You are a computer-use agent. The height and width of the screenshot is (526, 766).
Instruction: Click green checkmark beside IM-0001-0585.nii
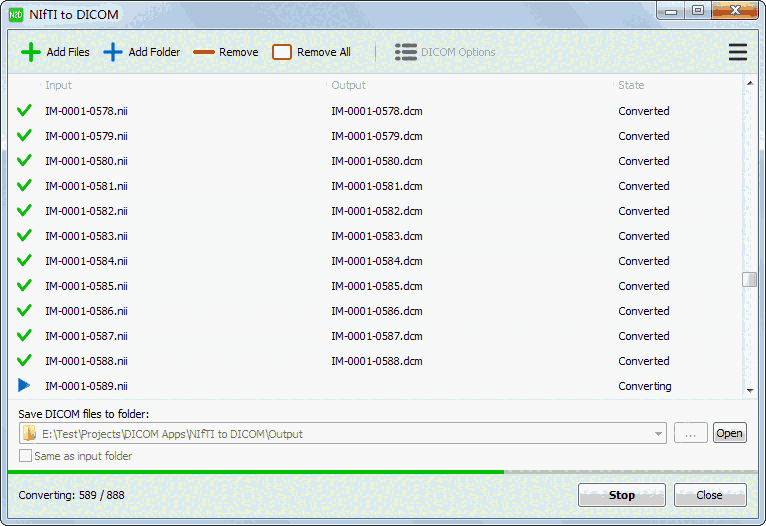click(x=24, y=285)
